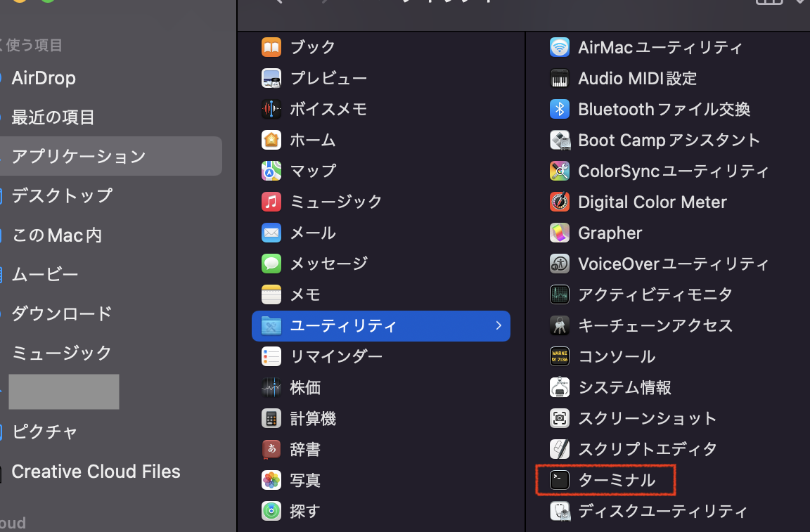Viewport: 810px width, 532px height.
Task: Click the マップ app icon
Action: pos(271,171)
